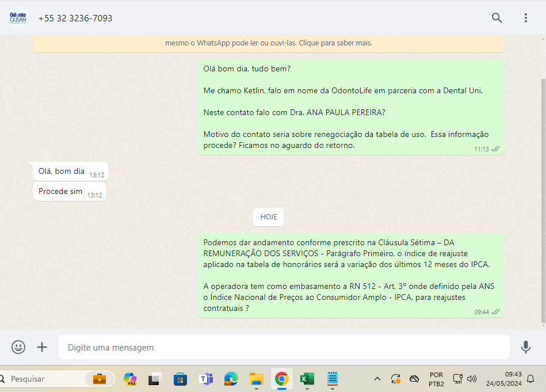This screenshot has width=546, height=392.
Task: Click the microphone voice message icon
Action: click(x=525, y=347)
